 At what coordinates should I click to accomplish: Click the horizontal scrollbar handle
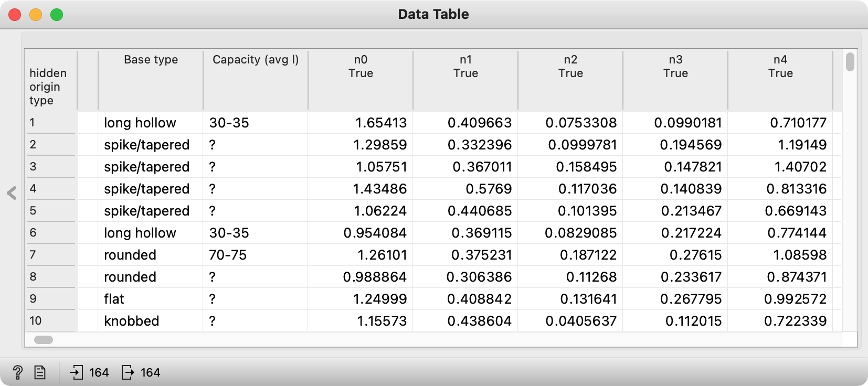point(44,340)
